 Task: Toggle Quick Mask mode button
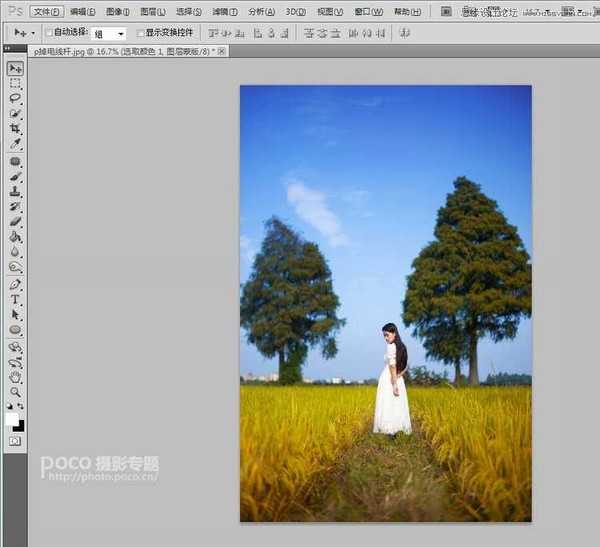coord(15,440)
